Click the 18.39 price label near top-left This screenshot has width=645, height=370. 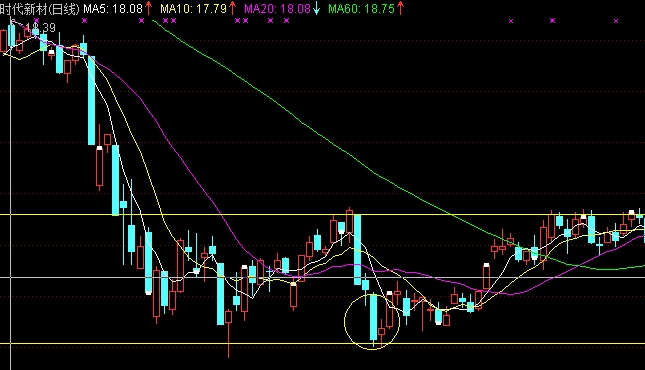[x=40, y=28]
